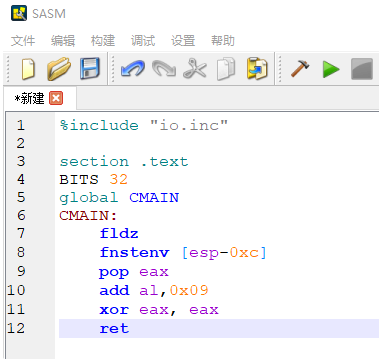The width and height of the screenshot is (383, 362).
Task: Click the add al,0x09 line
Action: click(154, 291)
